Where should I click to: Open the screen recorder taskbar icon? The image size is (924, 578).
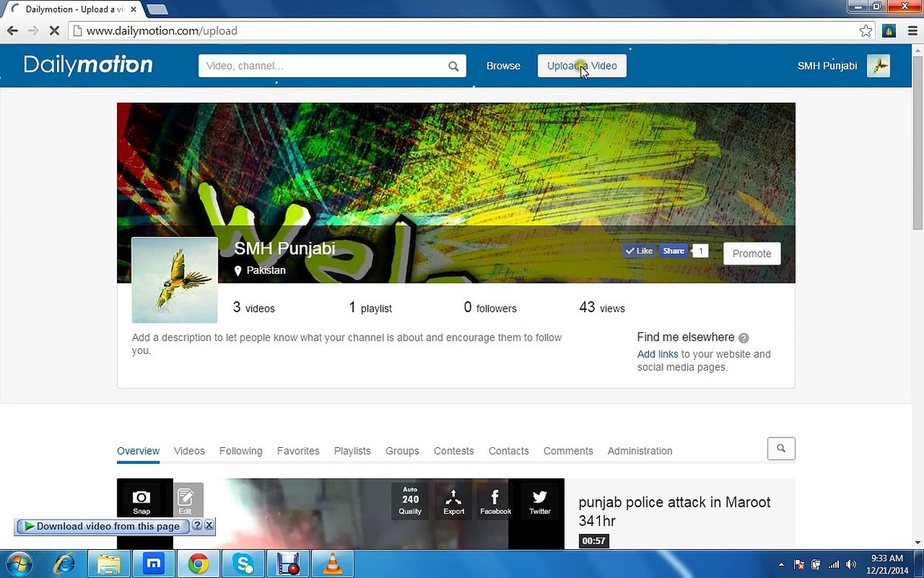288,564
